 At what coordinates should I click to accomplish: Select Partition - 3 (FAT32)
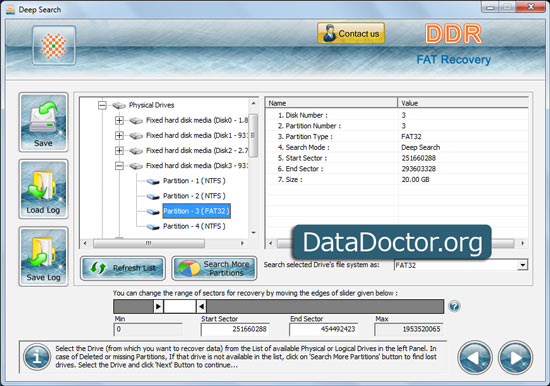click(196, 211)
